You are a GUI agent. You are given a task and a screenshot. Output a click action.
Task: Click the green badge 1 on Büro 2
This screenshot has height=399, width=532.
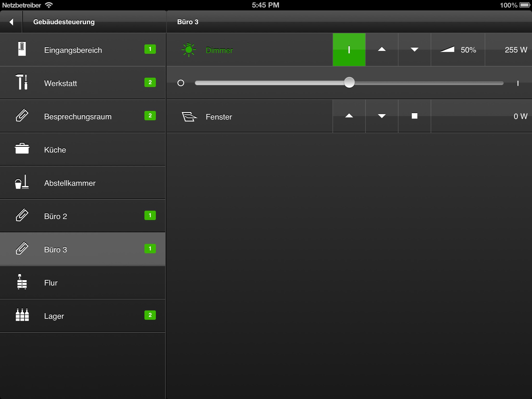[150, 215]
